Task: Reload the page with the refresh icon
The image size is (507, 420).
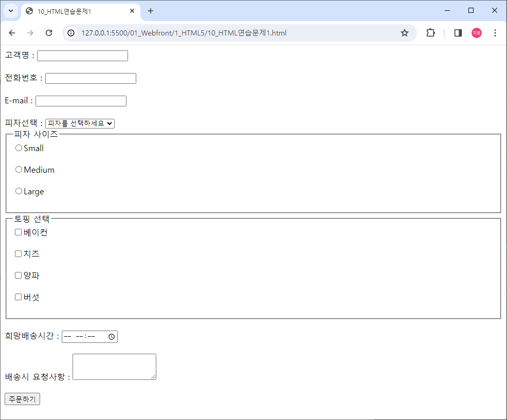Action: 49,33
